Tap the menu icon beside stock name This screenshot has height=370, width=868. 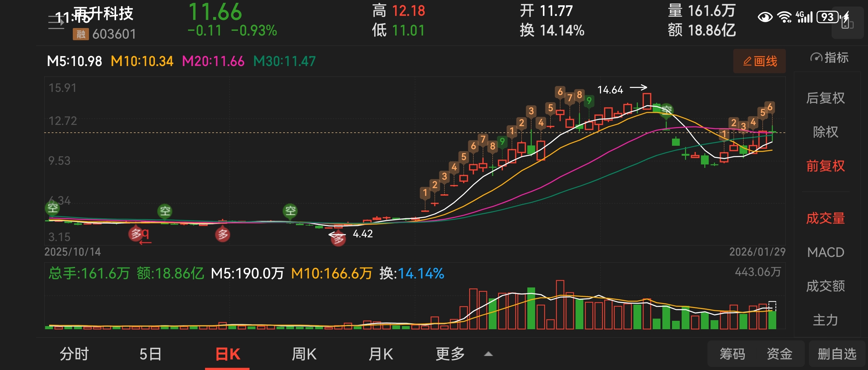56,23
